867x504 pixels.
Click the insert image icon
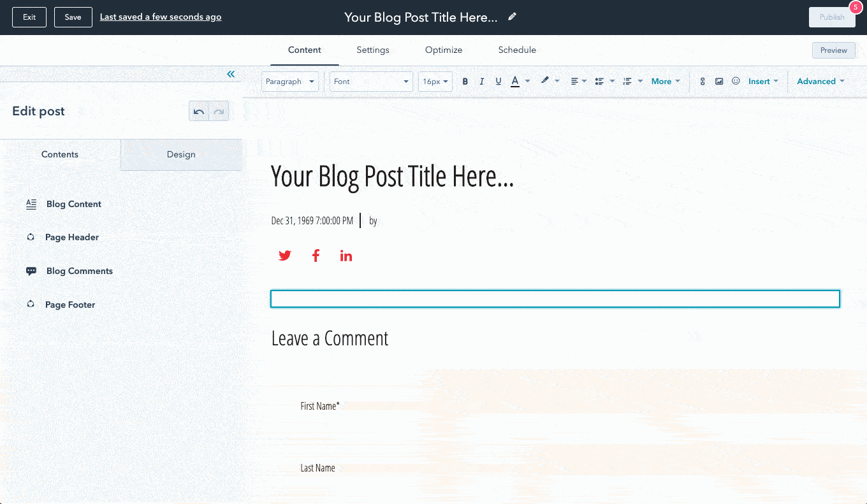(719, 82)
